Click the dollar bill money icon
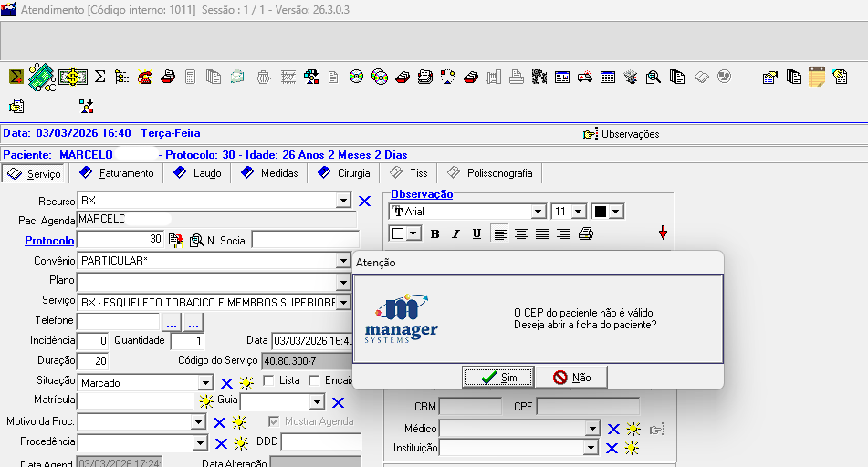 73,77
